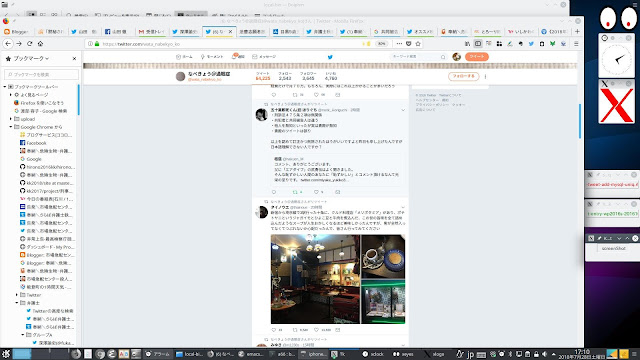Open the large restaurant interior photo
Viewport: 640px width, 360px height.
[315, 279]
